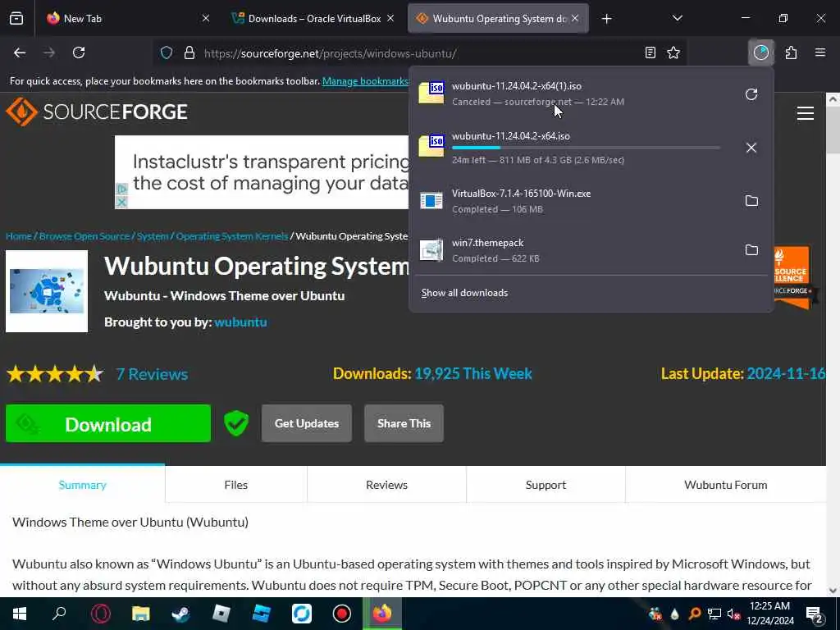Click the taskbar clock showing 12:25 AM
Viewport: 840px width, 630px height.
(x=769, y=614)
